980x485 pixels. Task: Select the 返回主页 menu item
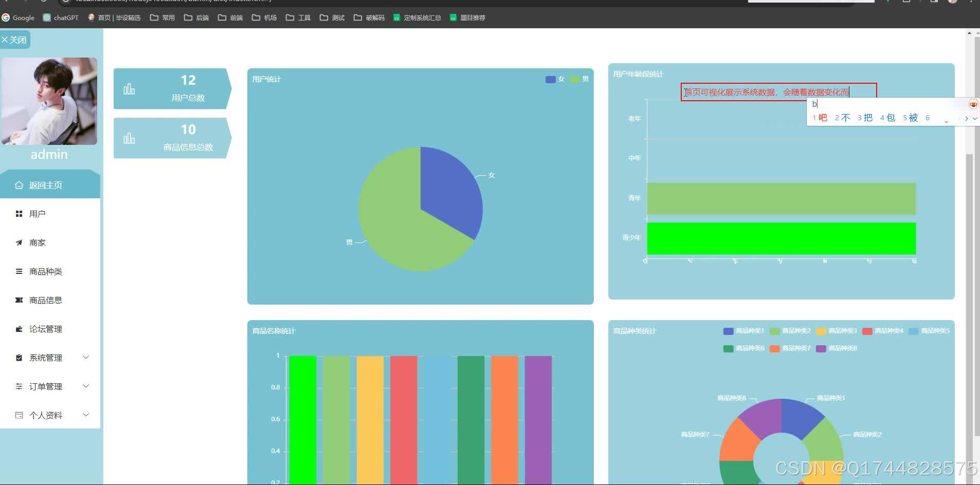pyautogui.click(x=50, y=185)
